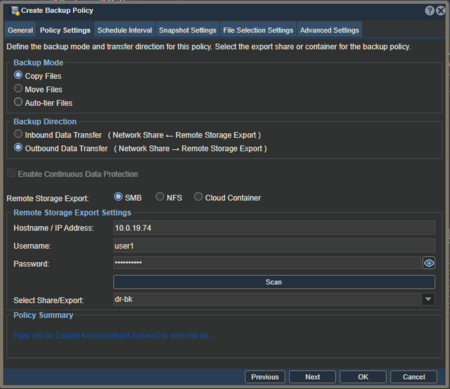
Task: Switch to File Selection Settings tab
Action: (258, 30)
